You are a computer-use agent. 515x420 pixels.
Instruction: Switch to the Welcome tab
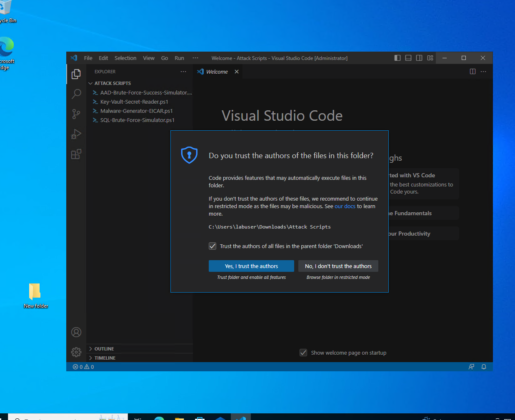tap(217, 72)
